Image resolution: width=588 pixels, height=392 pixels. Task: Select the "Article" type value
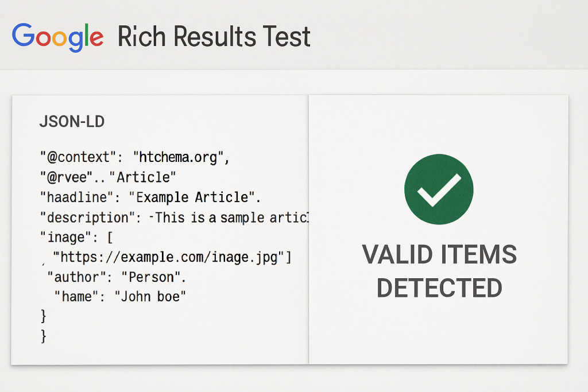[x=146, y=177]
